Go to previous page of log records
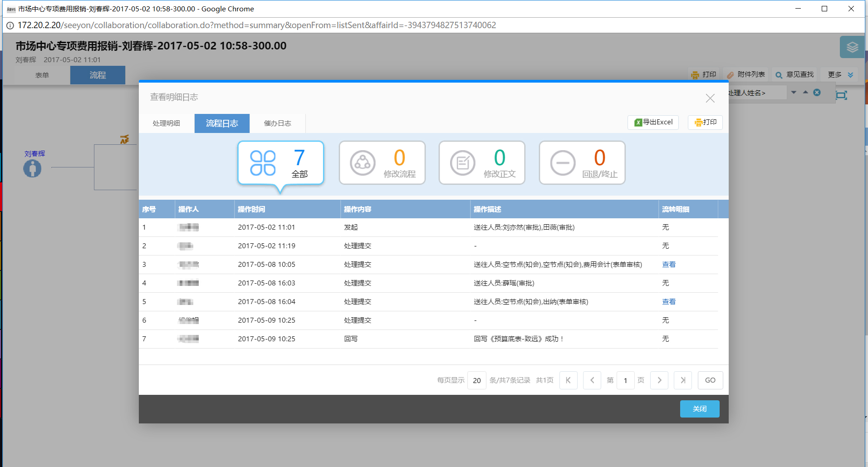 click(x=592, y=380)
